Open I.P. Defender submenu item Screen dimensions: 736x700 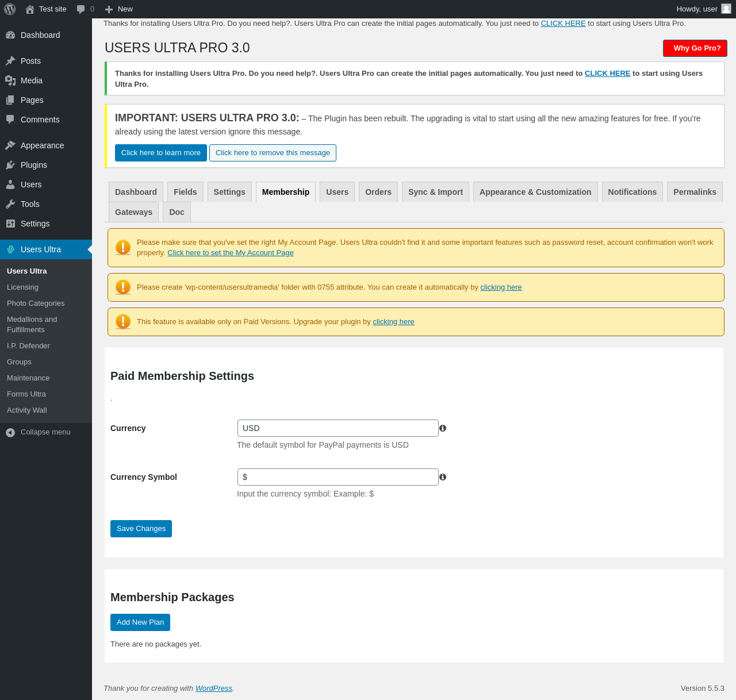pos(46,346)
